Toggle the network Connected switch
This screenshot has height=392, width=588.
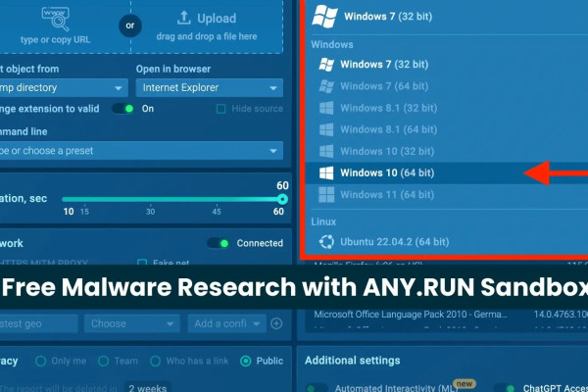219,243
